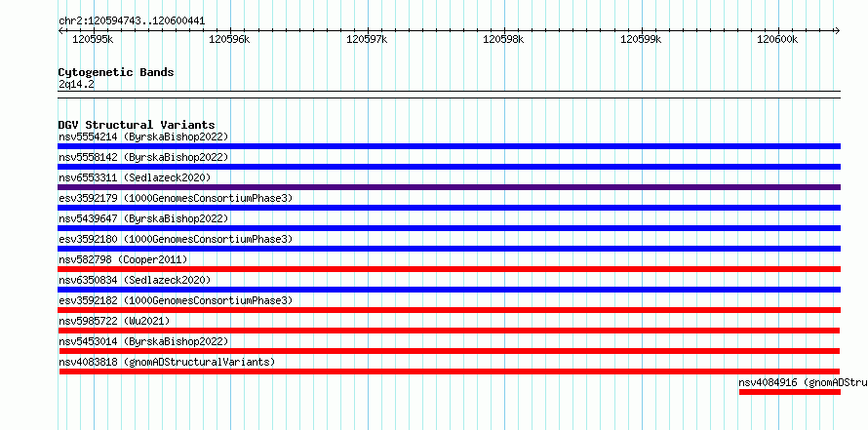The image size is (868, 430).
Task: Click the red bar under nsv5453014
Action: [x=450, y=351]
